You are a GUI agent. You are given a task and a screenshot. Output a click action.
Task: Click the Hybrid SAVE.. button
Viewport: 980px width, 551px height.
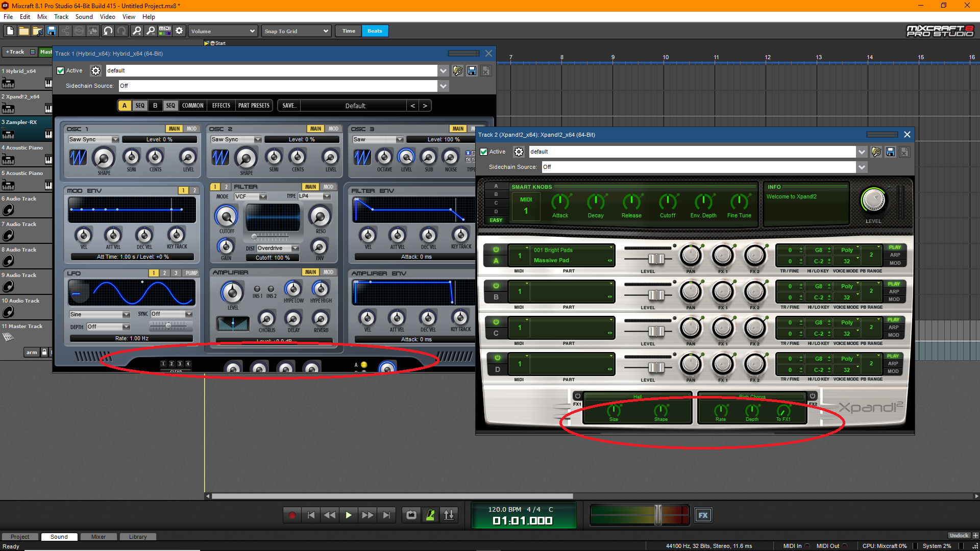pyautogui.click(x=289, y=106)
